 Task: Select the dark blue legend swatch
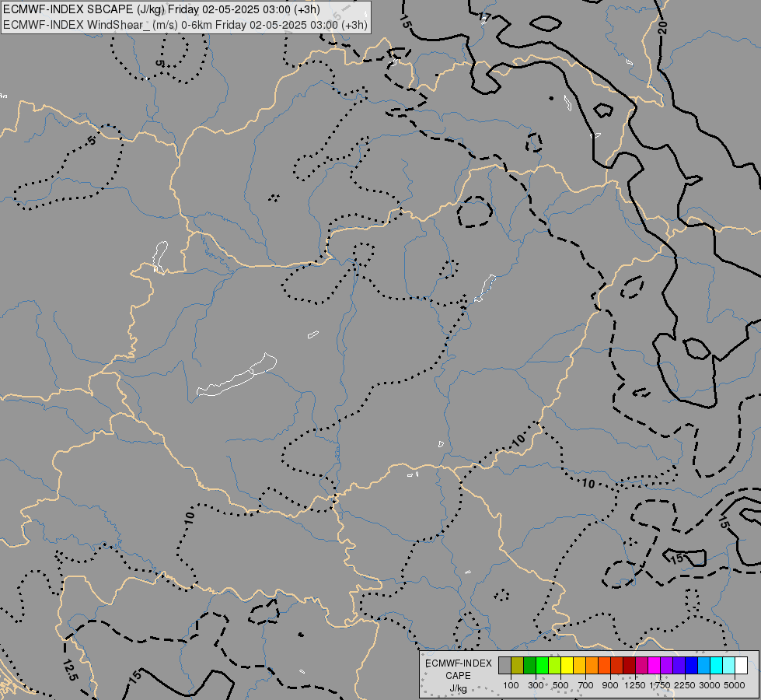[x=692, y=665]
